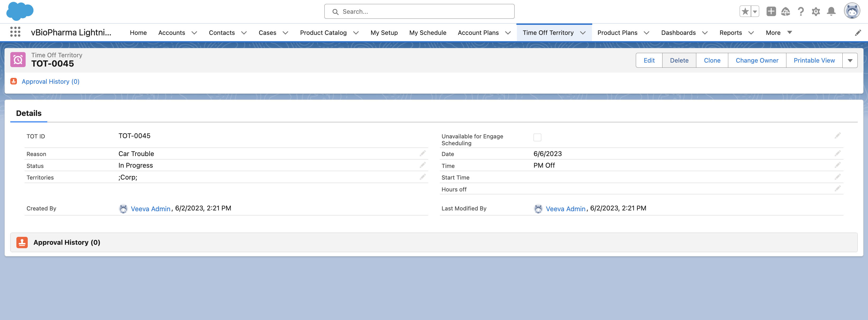The image size is (868, 320).
Task: Open Veeva Admin link under Created By
Action: [x=150, y=209]
